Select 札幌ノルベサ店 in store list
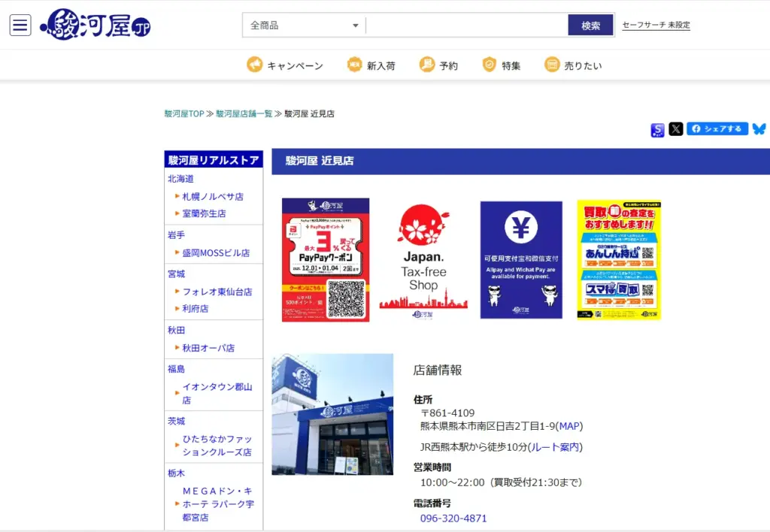Viewport: 770px width, 532px height. [213, 197]
